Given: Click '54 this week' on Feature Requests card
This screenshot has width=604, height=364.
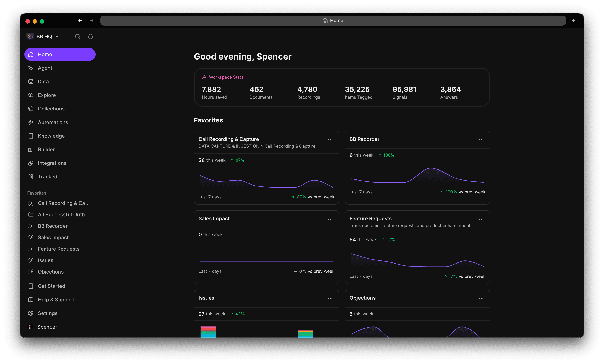Looking at the screenshot, I should point(363,240).
